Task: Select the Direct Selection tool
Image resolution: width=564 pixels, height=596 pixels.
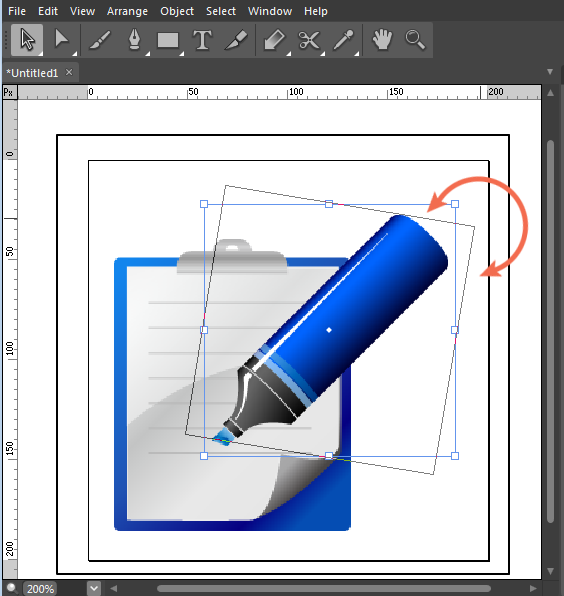Action: (62, 40)
